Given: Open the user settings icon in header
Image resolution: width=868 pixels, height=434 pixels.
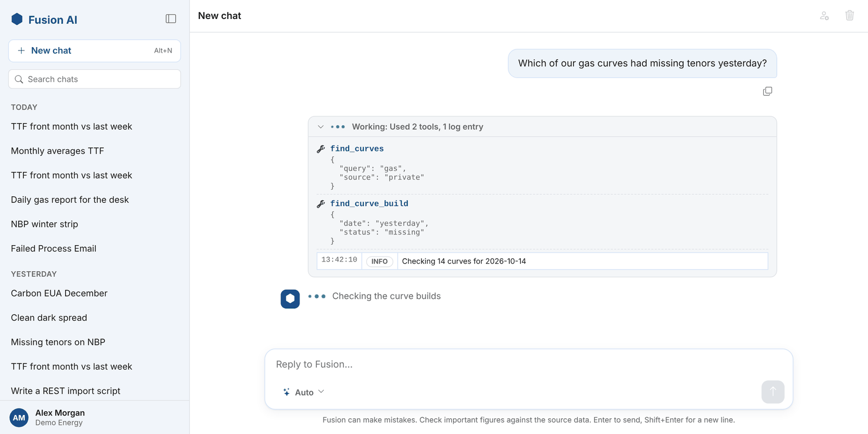Looking at the screenshot, I should tap(824, 16).
